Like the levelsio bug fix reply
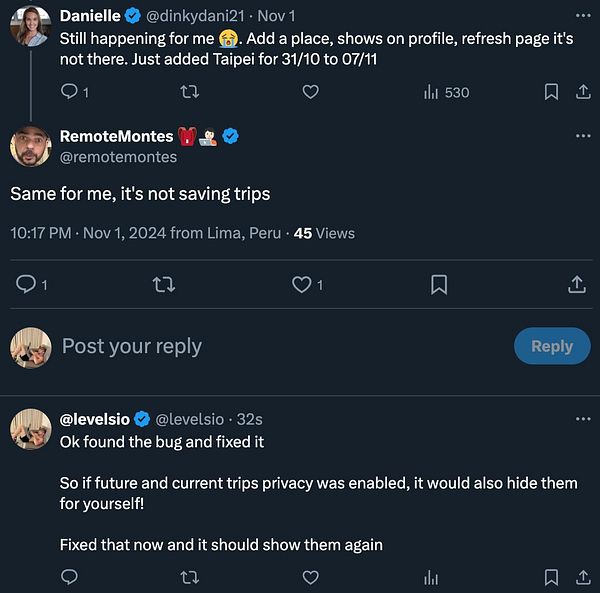 click(x=310, y=577)
